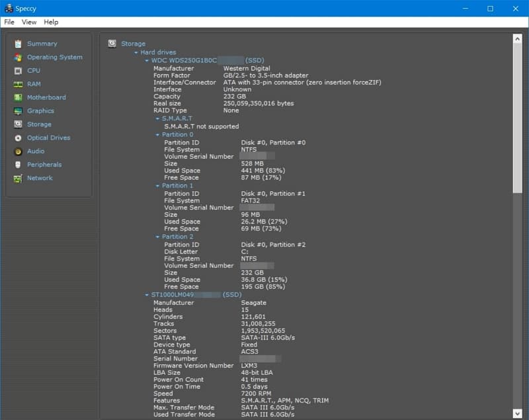Collapse the WDC WDS250G1B0C drive node
This screenshot has width=529, height=420.
(147, 61)
